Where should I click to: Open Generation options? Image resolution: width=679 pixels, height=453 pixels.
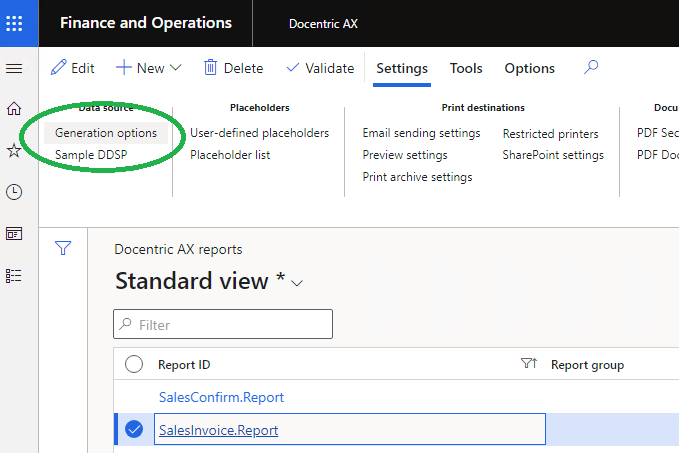click(106, 133)
